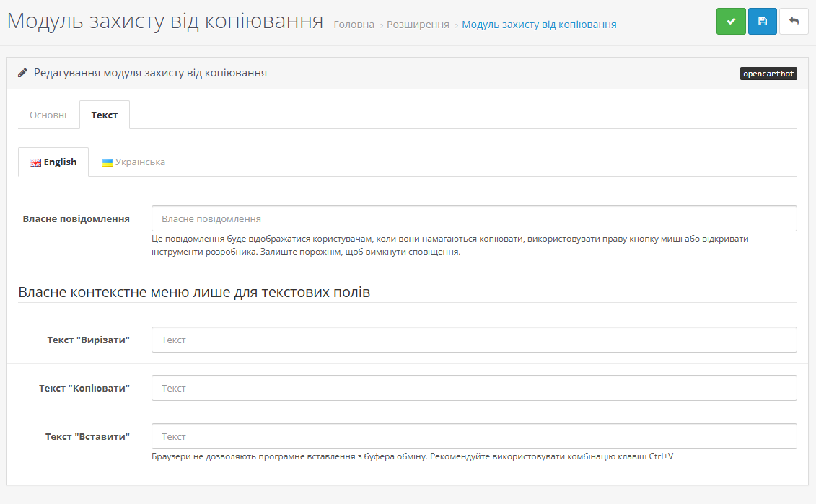Click the Текст "Вставити" field label
816x504 pixels.
(87, 436)
